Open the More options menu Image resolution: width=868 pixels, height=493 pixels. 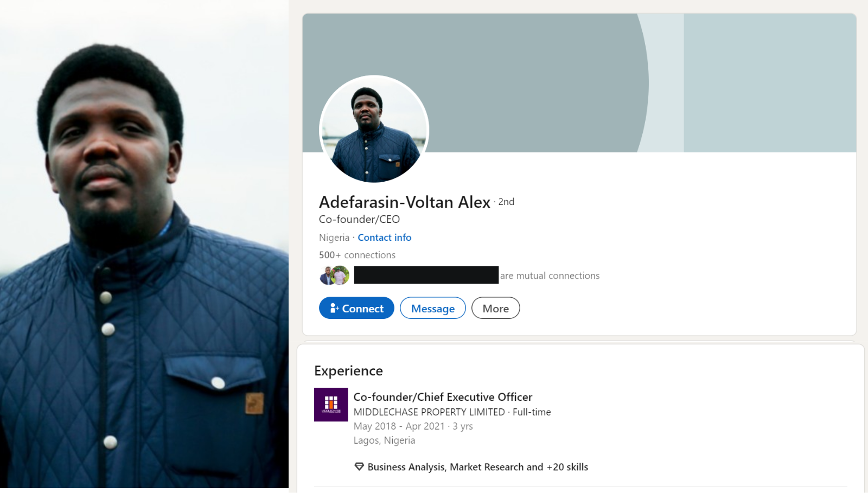[x=496, y=308]
